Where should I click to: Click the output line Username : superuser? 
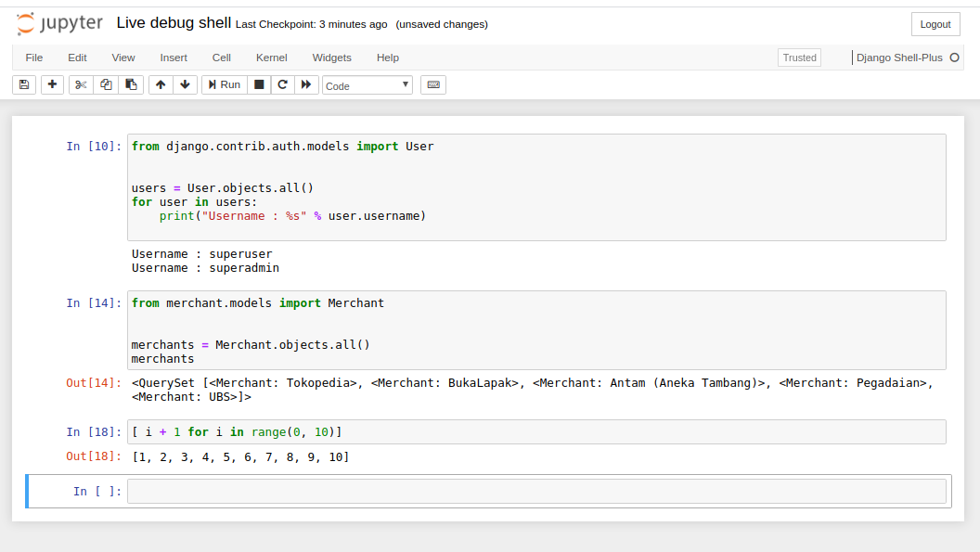pos(202,254)
